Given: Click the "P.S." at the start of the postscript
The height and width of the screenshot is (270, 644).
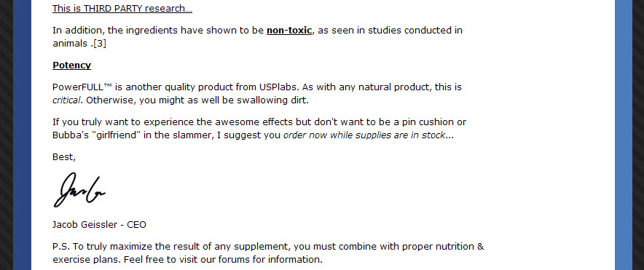Looking at the screenshot, I should pyautogui.click(x=61, y=247).
